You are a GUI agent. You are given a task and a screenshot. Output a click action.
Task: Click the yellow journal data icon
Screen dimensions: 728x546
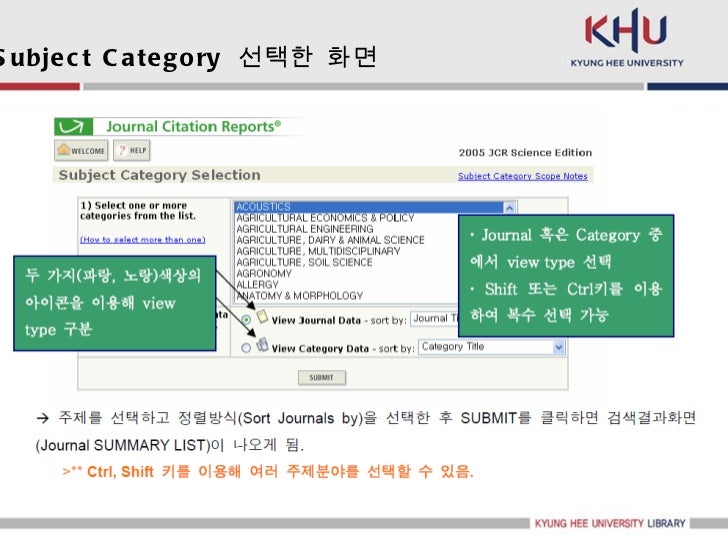pos(262,317)
